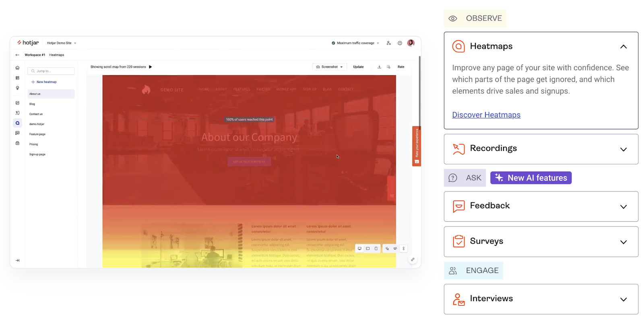Collapse the Heatmaps accordion section
The width and height of the screenshot is (644, 329).
pyautogui.click(x=623, y=47)
